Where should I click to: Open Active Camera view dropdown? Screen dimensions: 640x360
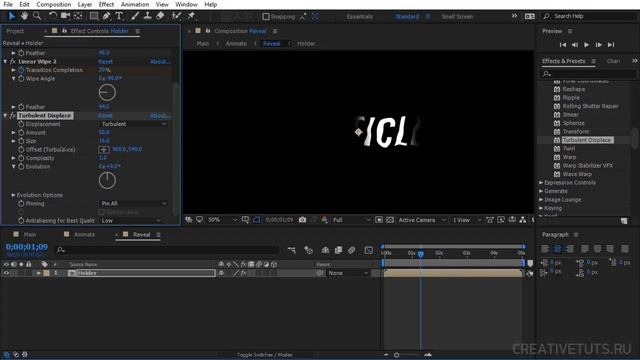pyautogui.click(x=422, y=220)
